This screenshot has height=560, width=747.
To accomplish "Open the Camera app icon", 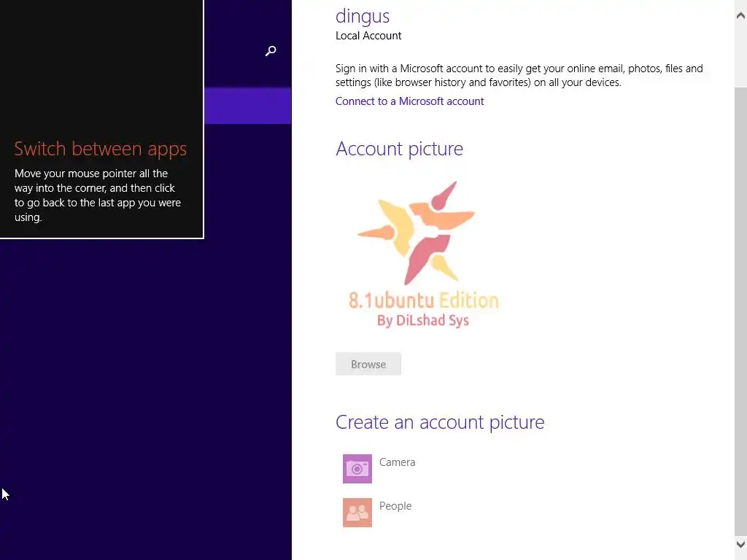I will tap(357, 469).
